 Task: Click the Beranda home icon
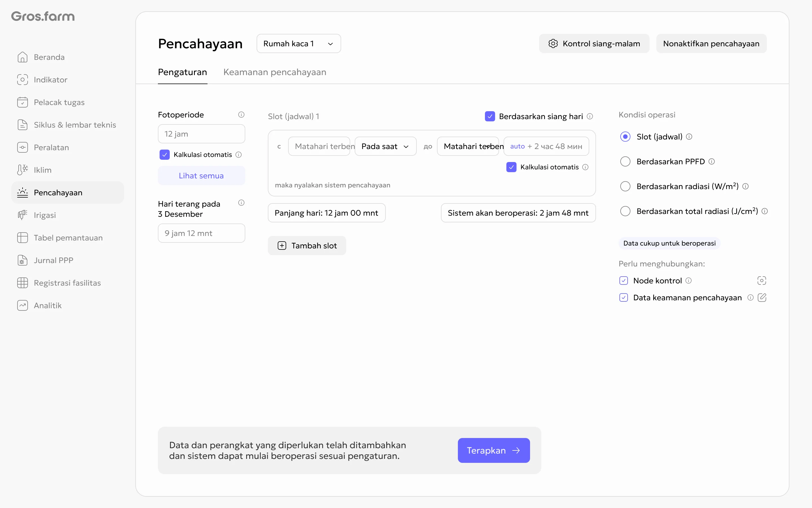[23, 57]
